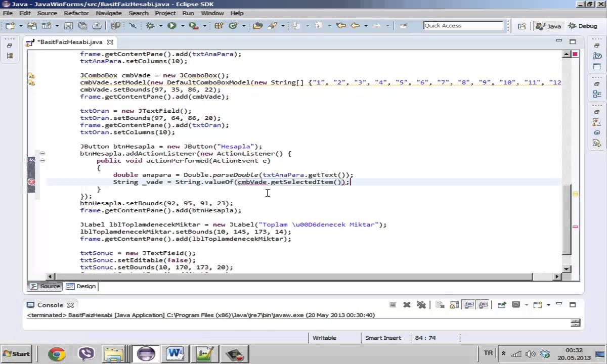Click the Display Selected Console icon
The height and width of the screenshot is (364, 607).
pyautogui.click(x=516, y=305)
